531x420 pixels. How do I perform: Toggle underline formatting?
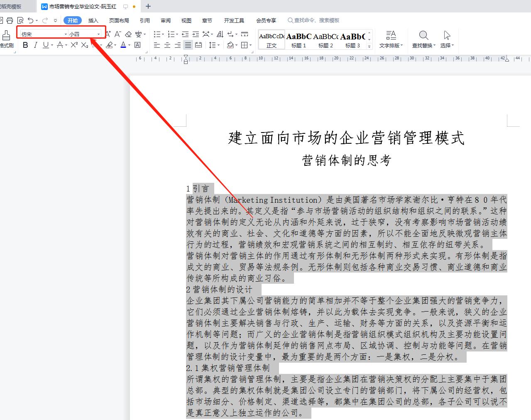click(x=45, y=45)
